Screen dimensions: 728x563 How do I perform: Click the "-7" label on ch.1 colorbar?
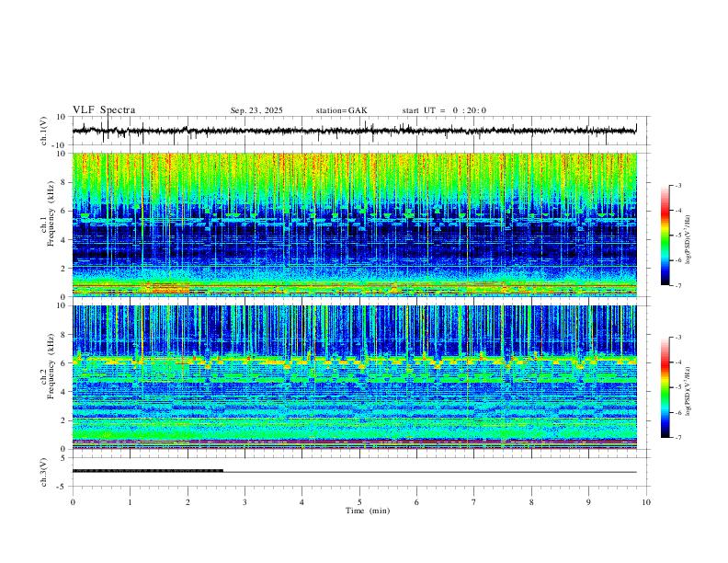[677, 285]
